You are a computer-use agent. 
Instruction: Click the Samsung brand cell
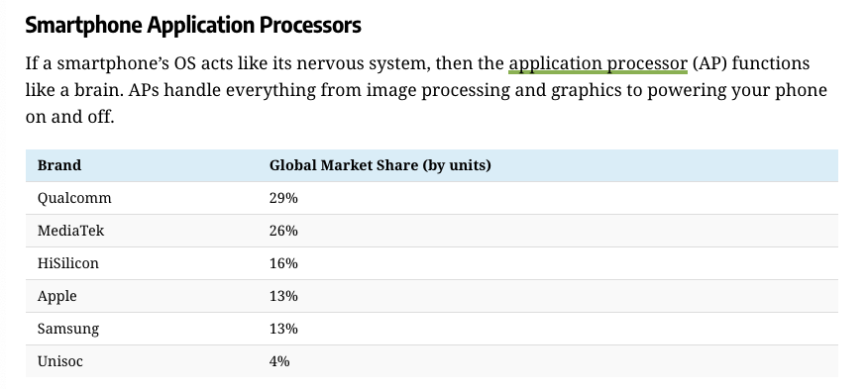(68, 329)
